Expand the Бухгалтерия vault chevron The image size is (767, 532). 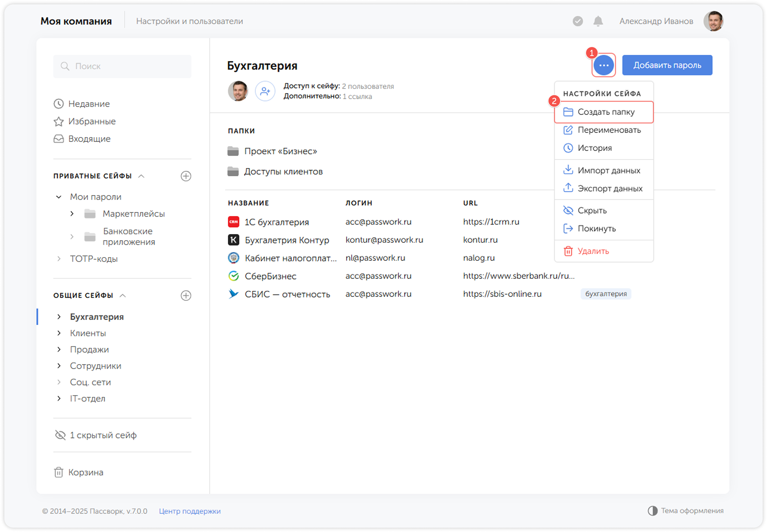(x=59, y=317)
